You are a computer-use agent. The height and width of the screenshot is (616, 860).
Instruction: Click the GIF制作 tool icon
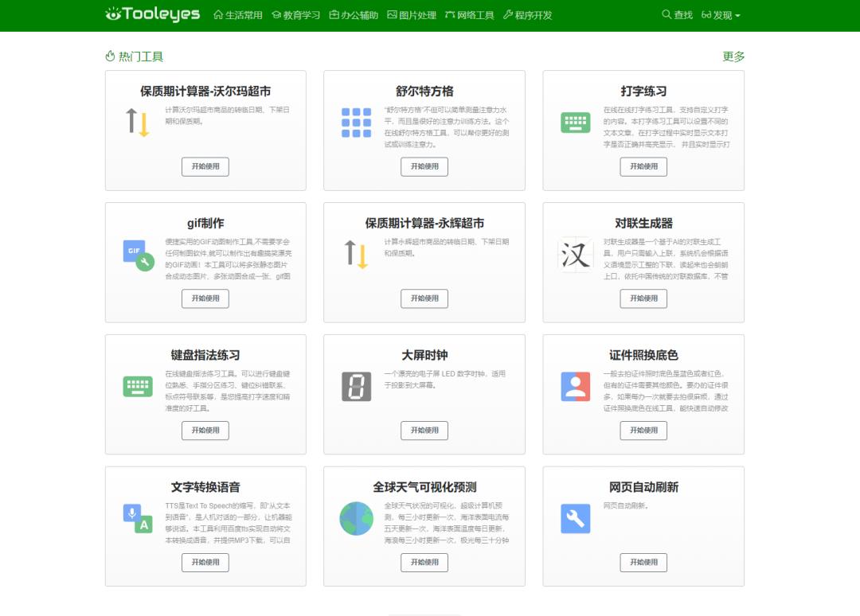tap(137, 251)
